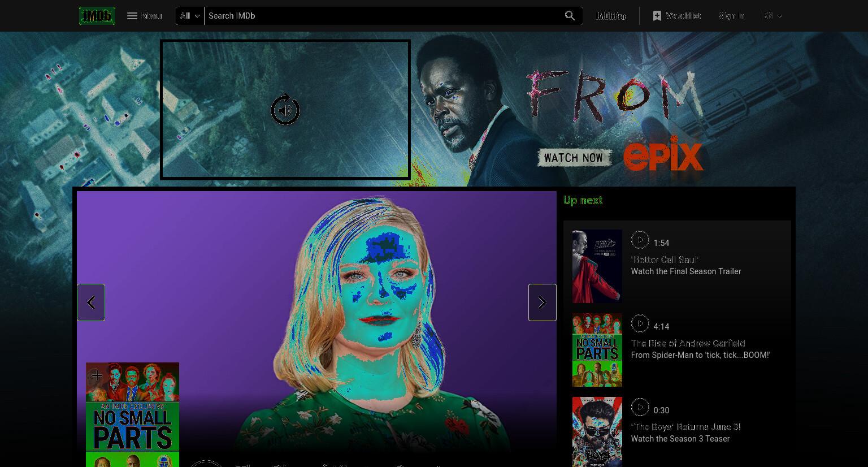Click the Watchlist bookmark icon in the header
Image resolution: width=868 pixels, height=467 pixels.
pos(657,16)
